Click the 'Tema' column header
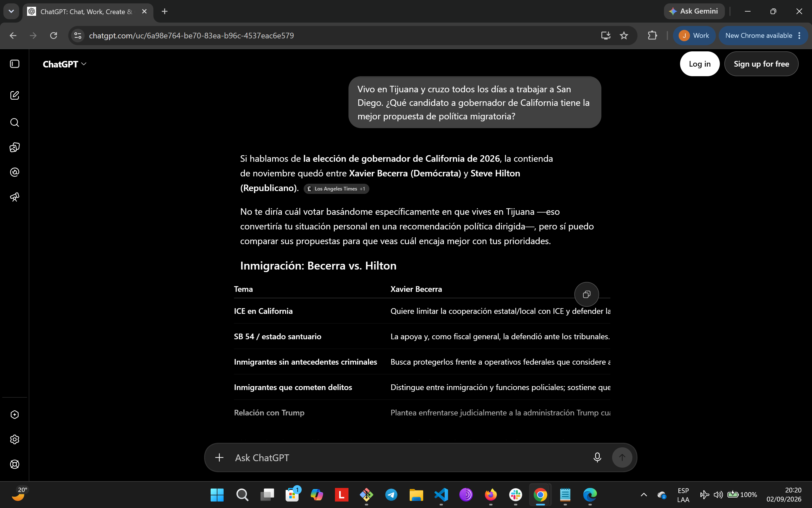The image size is (812, 508). click(243, 289)
